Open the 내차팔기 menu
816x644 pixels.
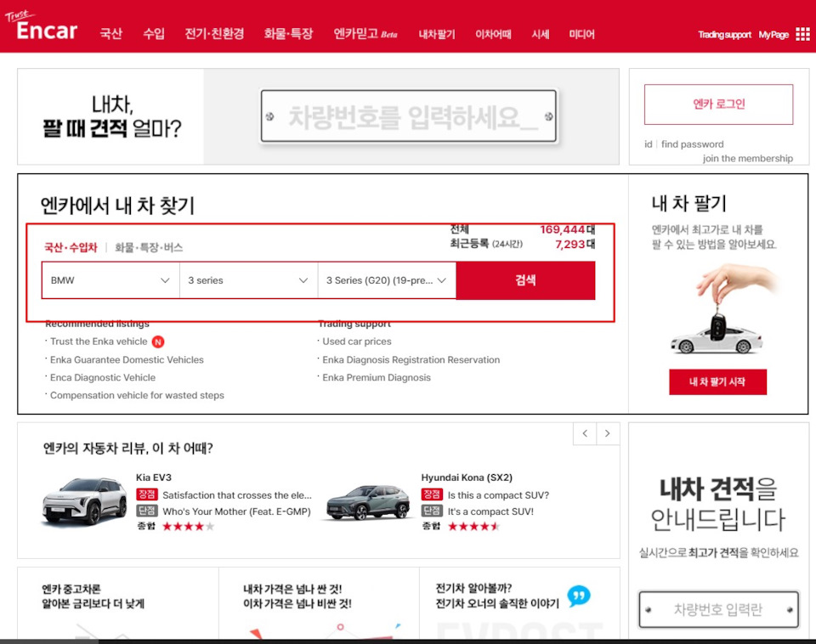click(437, 34)
